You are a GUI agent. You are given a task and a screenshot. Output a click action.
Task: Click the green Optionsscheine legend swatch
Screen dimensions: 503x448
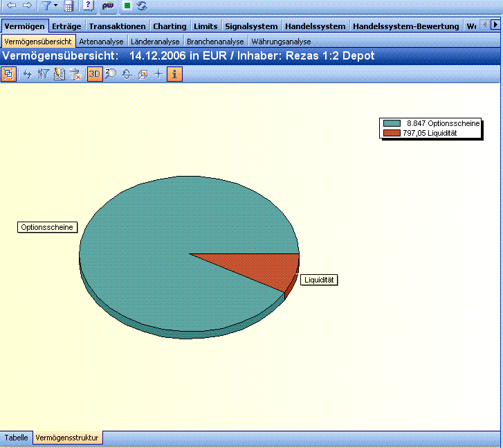tap(392, 123)
